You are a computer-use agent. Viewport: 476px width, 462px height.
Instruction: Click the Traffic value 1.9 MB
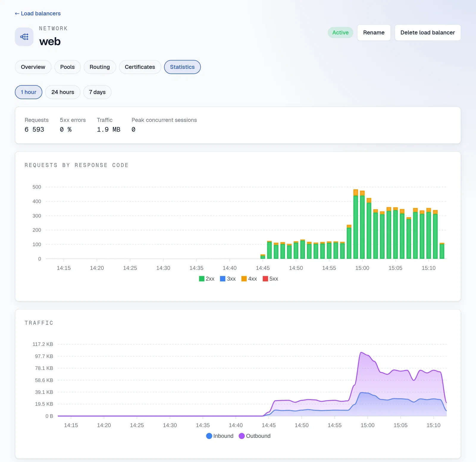pos(109,129)
